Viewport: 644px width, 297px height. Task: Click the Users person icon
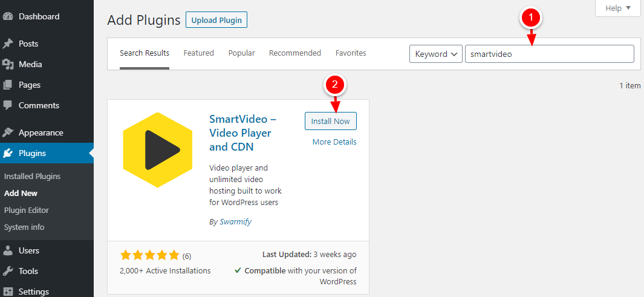click(x=8, y=250)
